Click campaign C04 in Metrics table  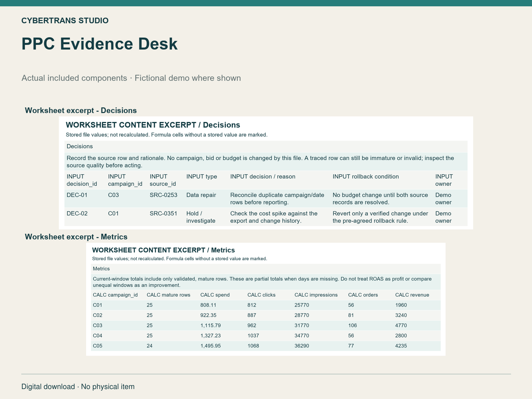pyautogui.click(x=98, y=336)
